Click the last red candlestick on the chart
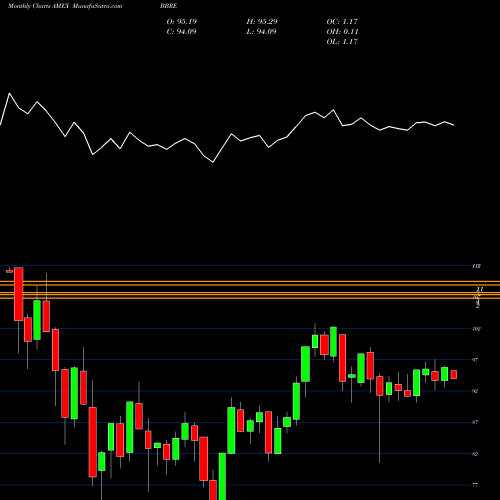 [x=454, y=374]
